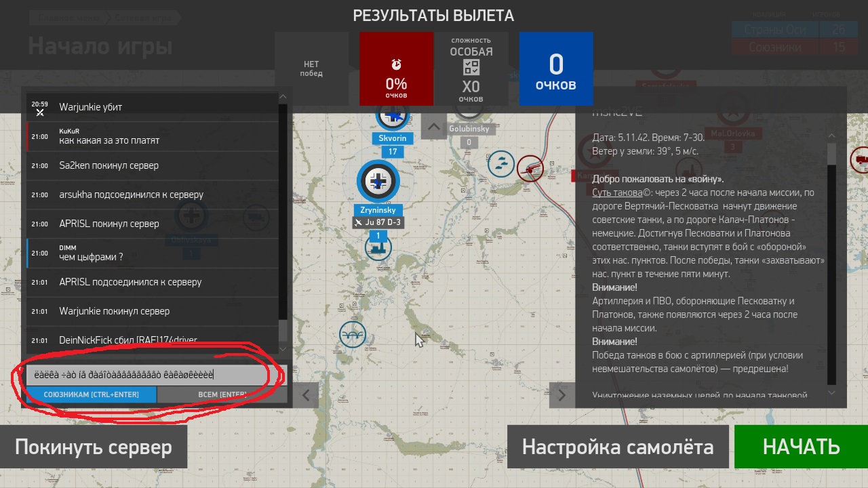Click 'APRISL подсоединился к серверу' entry
Screen dimensions: 868x488
tap(152, 282)
